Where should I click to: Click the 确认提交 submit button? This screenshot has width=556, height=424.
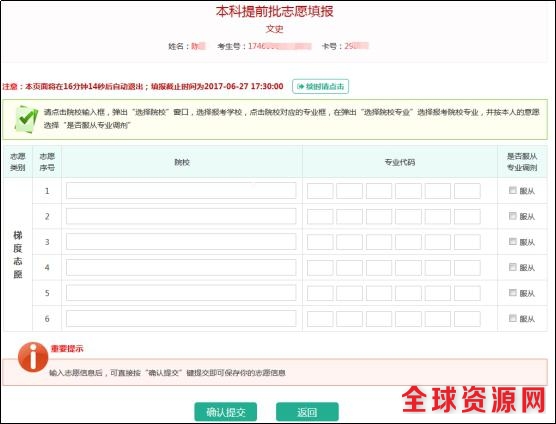[x=226, y=412]
